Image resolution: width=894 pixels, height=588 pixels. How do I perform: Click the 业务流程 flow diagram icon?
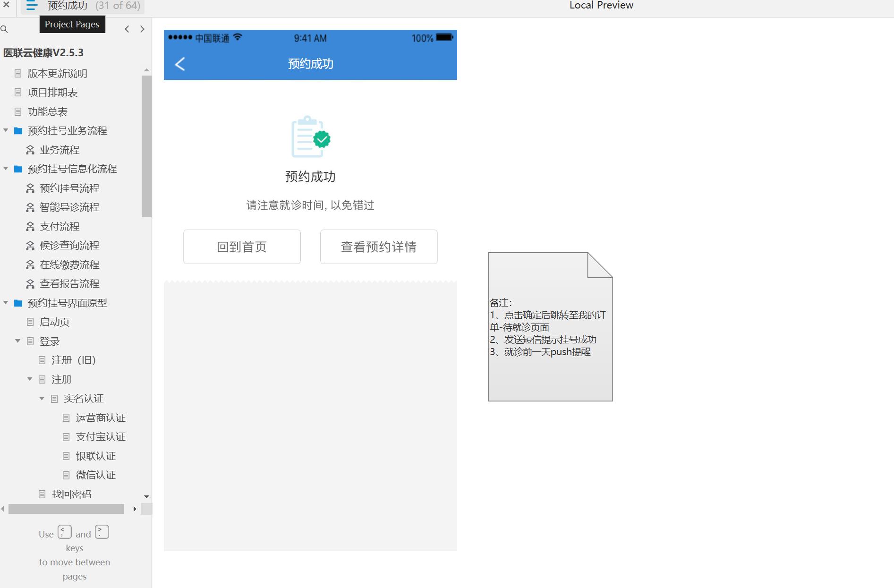coord(30,150)
